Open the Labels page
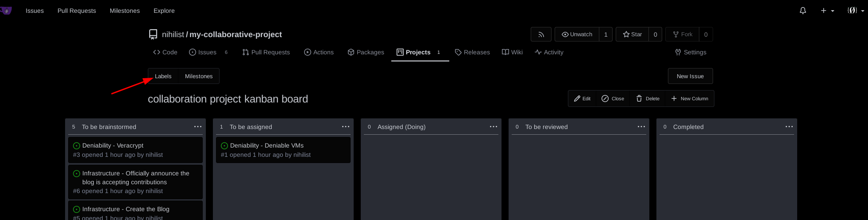The width and height of the screenshot is (868, 220). pos(163,76)
